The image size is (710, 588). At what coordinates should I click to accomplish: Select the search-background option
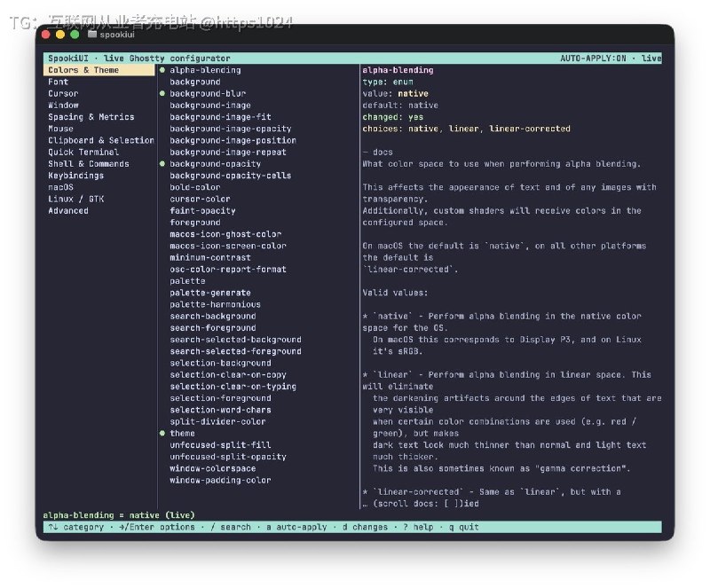pos(213,317)
